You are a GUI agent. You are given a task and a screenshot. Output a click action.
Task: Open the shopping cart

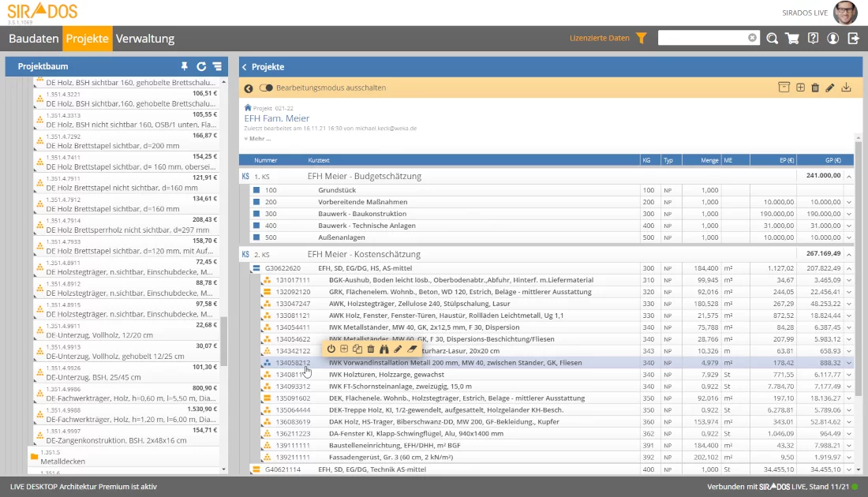tap(792, 38)
